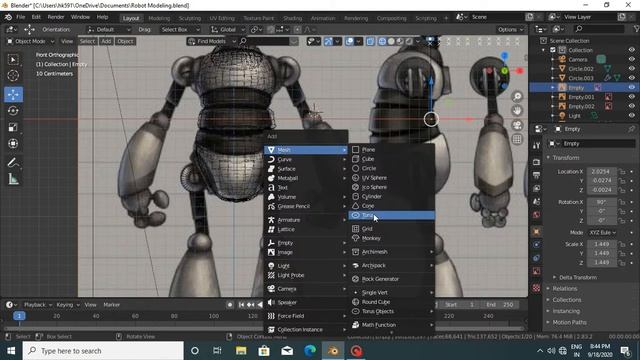This screenshot has width=640, height=360.
Task: Click the Object button in viewport header
Action: [125, 41]
